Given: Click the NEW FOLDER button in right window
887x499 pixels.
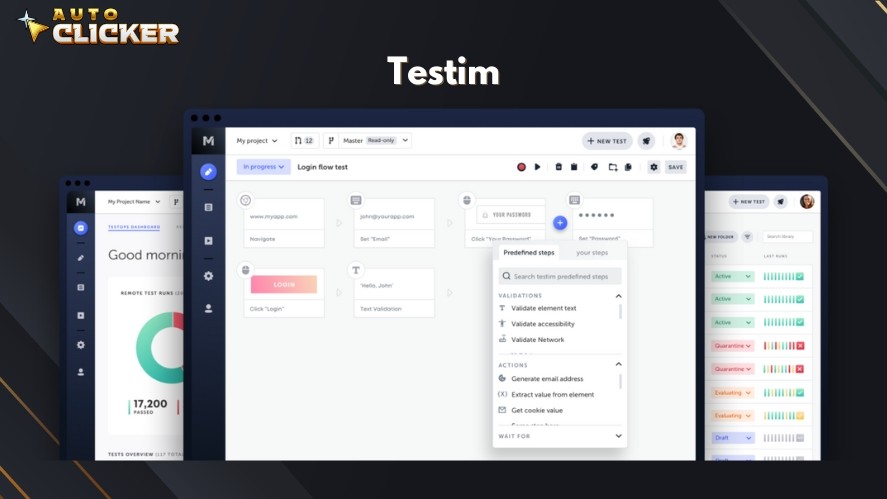Looking at the screenshot, I should [719, 237].
